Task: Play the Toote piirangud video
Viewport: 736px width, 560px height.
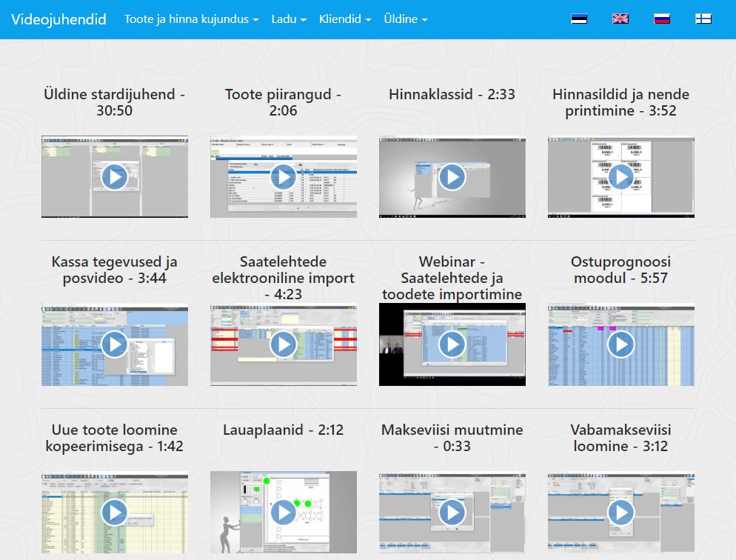Action: (x=283, y=177)
